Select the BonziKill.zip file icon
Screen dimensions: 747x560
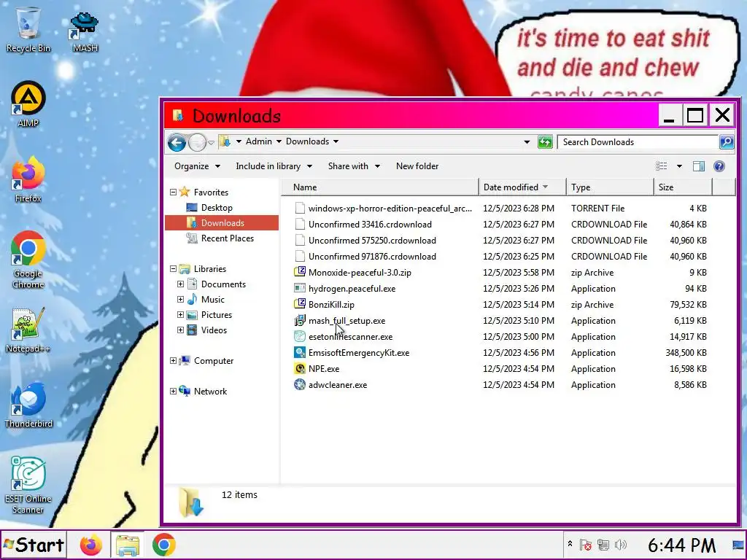coord(300,304)
